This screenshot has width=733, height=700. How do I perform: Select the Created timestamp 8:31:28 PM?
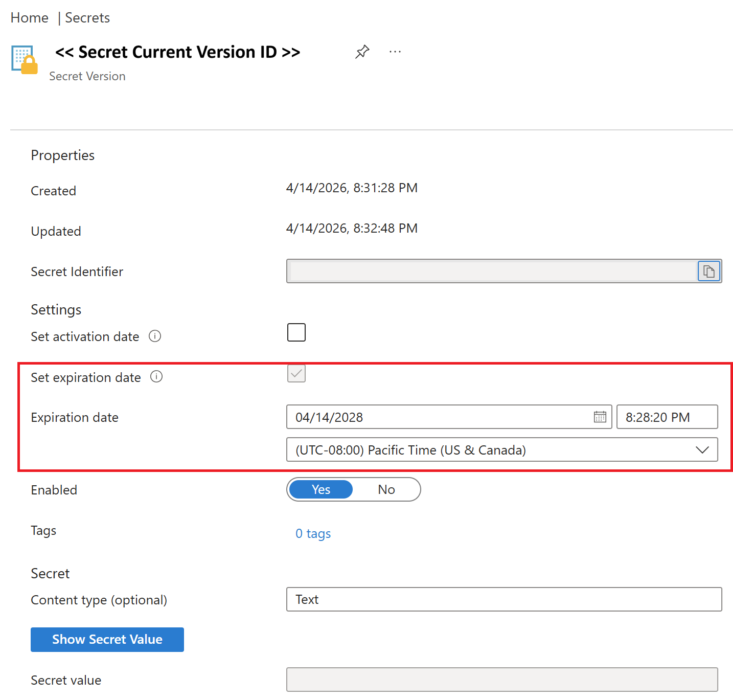(352, 188)
